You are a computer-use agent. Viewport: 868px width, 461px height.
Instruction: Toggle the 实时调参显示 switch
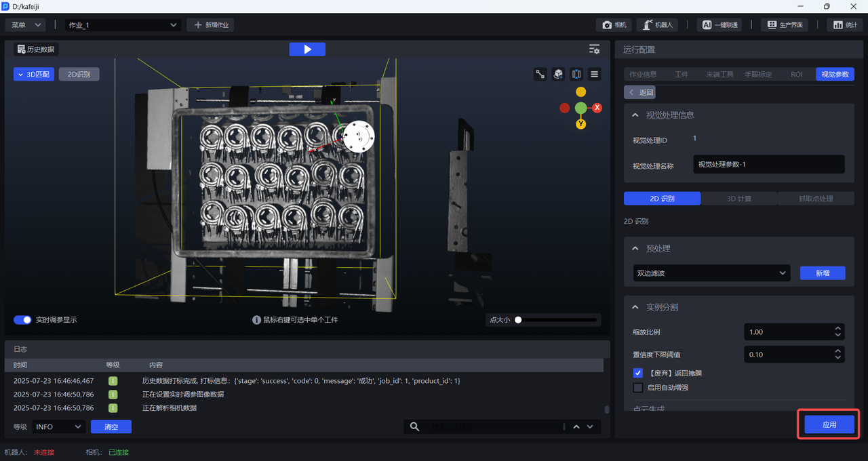[23, 320]
